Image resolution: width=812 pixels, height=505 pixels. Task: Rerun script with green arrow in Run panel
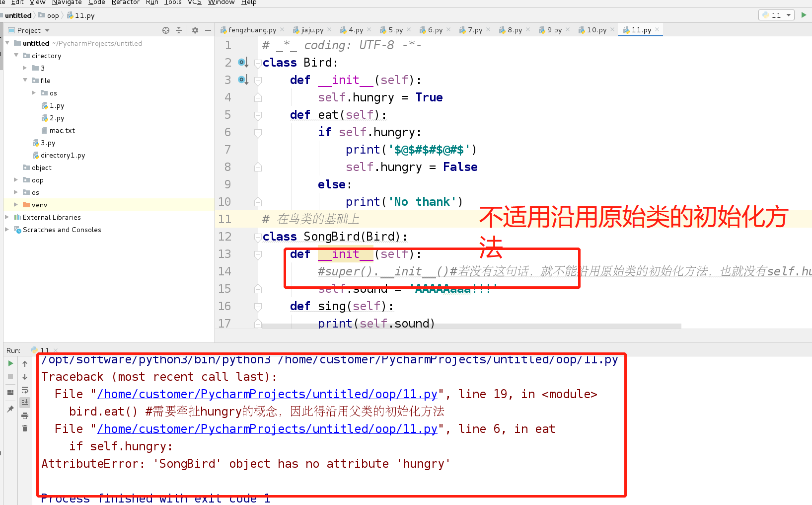coord(10,363)
